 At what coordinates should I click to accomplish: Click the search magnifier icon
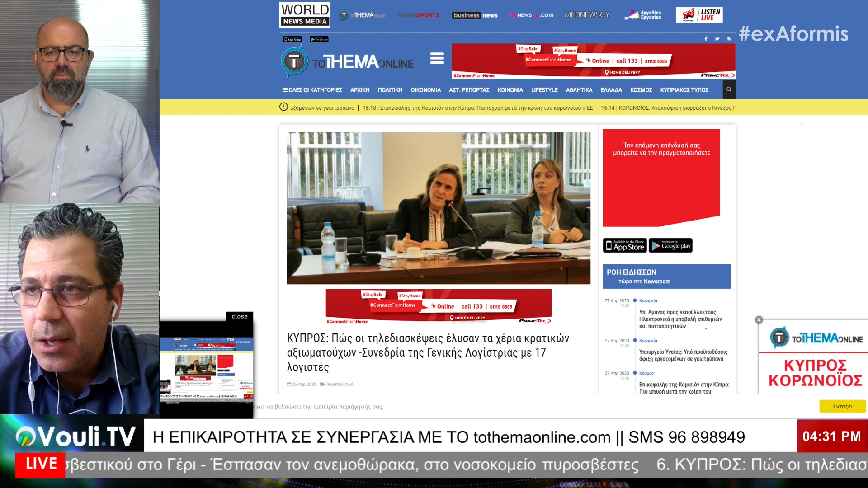[x=729, y=89]
